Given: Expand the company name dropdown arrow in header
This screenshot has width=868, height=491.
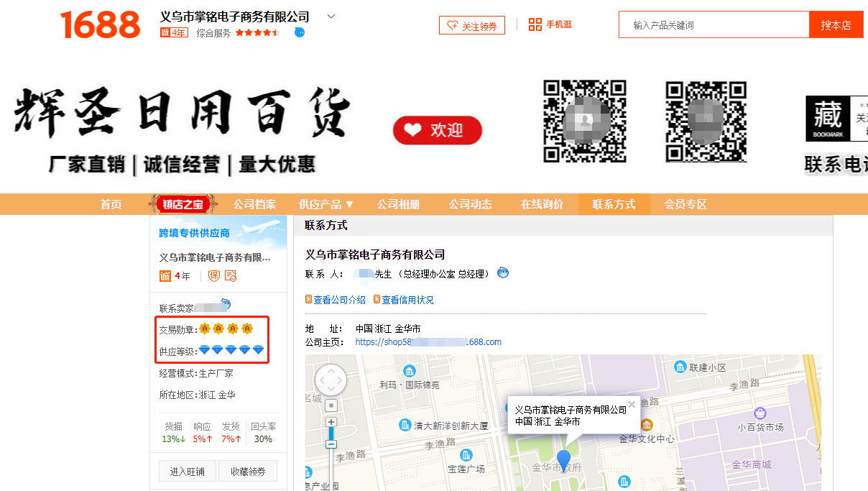Looking at the screenshot, I should (x=331, y=16).
